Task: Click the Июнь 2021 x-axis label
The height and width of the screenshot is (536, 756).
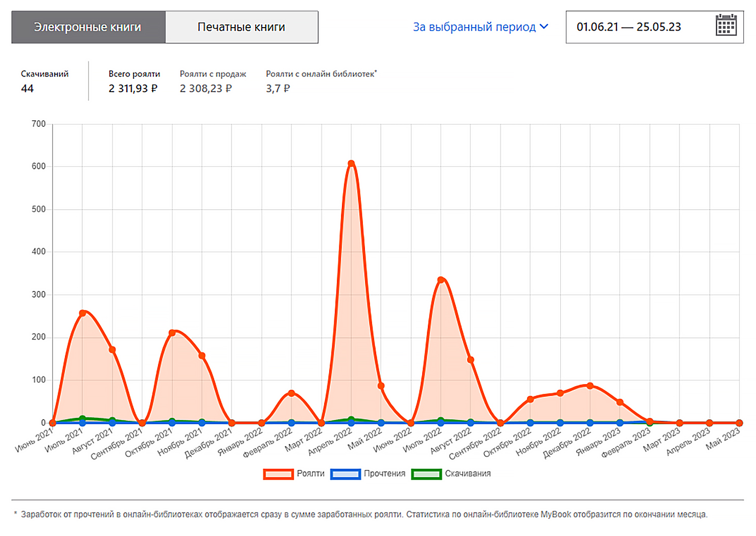Action: coord(35,440)
